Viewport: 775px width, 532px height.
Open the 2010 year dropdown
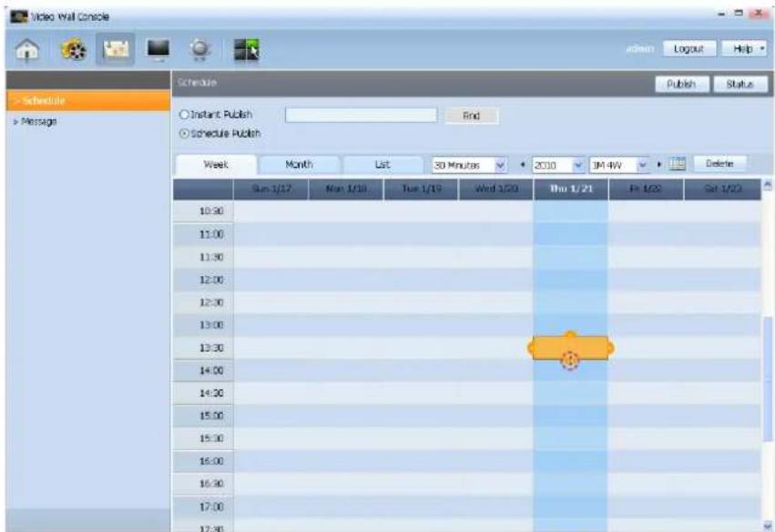pyautogui.click(x=558, y=165)
